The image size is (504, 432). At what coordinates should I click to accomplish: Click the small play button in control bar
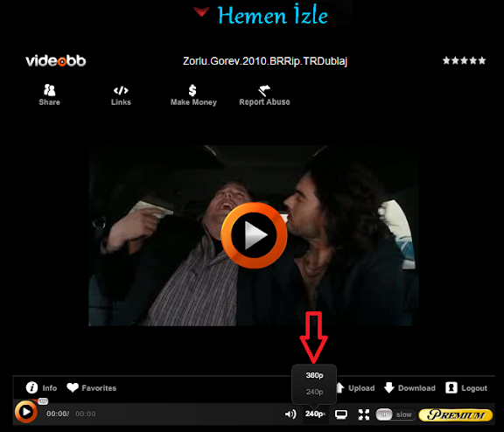pyautogui.click(x=25, y=412)
